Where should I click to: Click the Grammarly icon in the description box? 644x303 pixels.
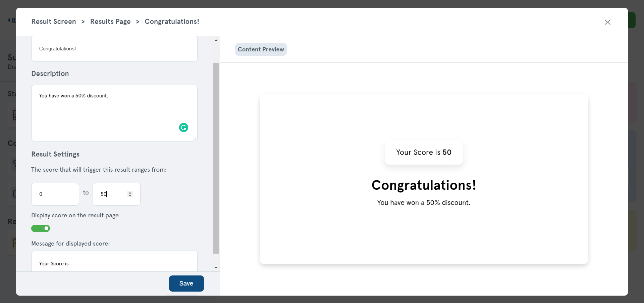click(x=183, y=128)
